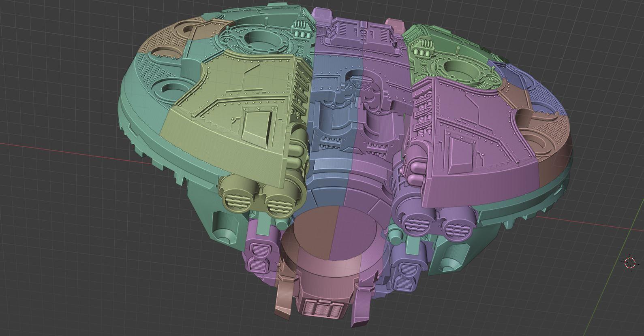
Task: Click the red X-axis line left of model
Action: coord(61,151)
